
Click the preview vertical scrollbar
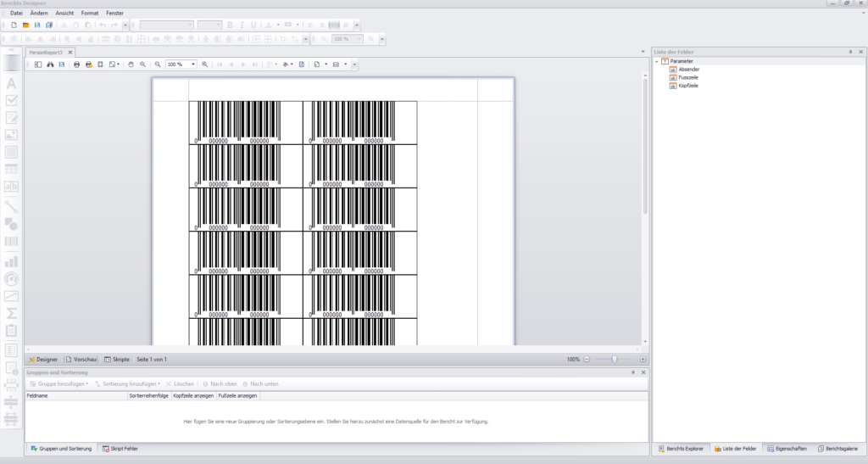click(x=645, y=146)
